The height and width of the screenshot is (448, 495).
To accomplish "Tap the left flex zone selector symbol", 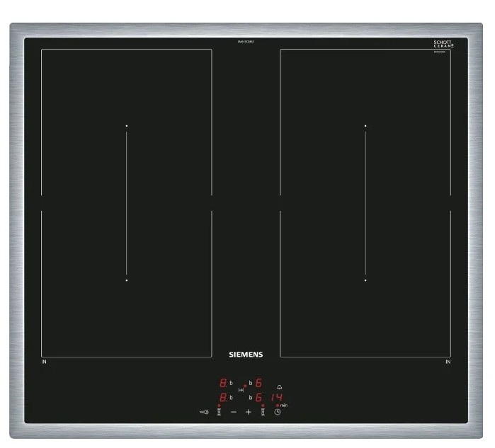I will point(219,412).
